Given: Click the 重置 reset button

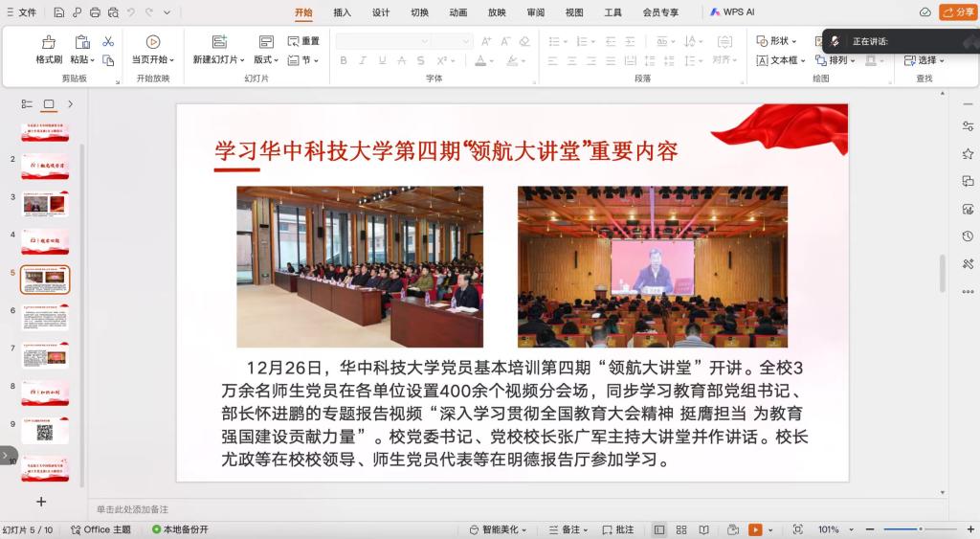Looking at the screenshot, I should (304, 41).
